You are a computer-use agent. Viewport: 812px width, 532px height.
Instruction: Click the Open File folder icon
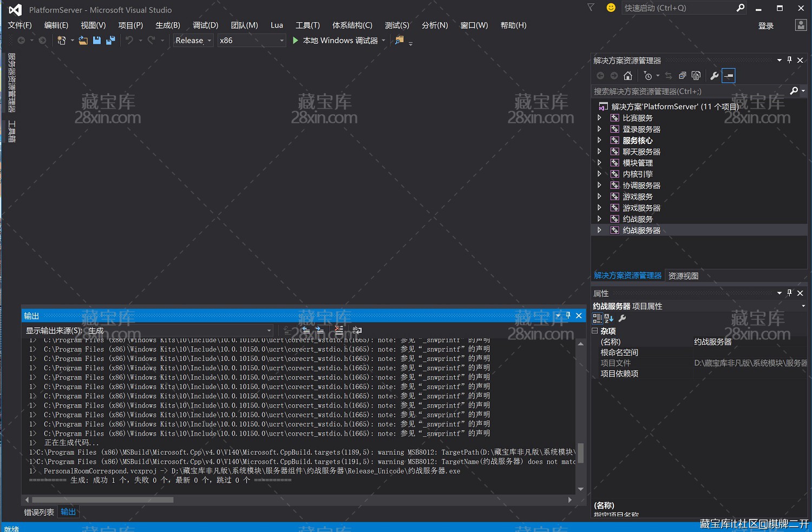pos(83,41)
